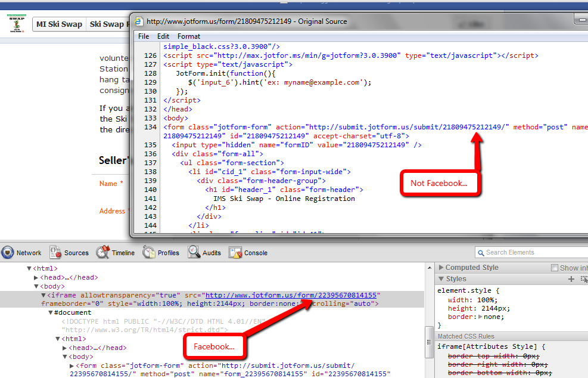588x378 pixels.
Task: Enable the Show inherited checkbox
Action: 555,268
